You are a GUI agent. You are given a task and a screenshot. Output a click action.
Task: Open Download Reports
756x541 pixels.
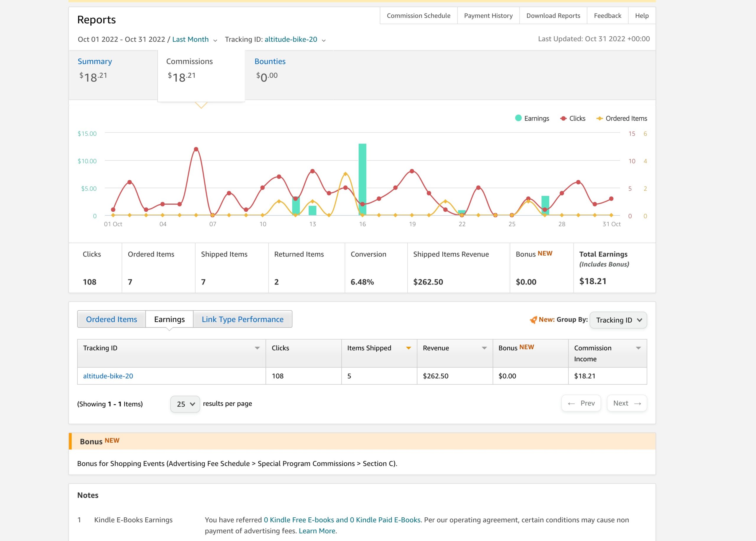[553, 16]
